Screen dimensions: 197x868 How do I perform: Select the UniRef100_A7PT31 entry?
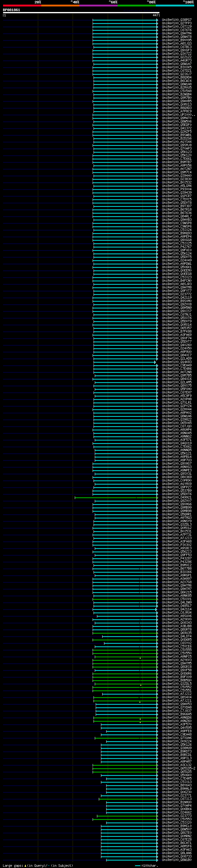click(x=177, y=535)
